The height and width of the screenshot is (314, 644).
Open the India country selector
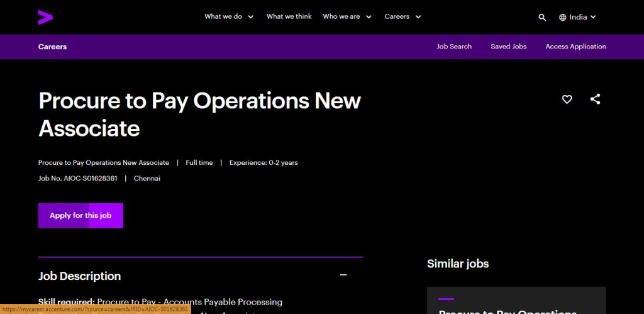tap(577, 17)
